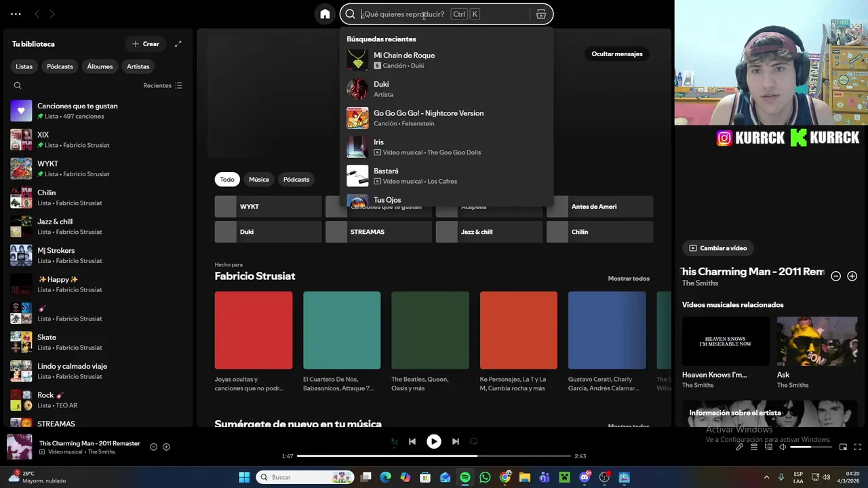Seek in the song progress bar
Screen dimensions: 868x488
point(434,456)
